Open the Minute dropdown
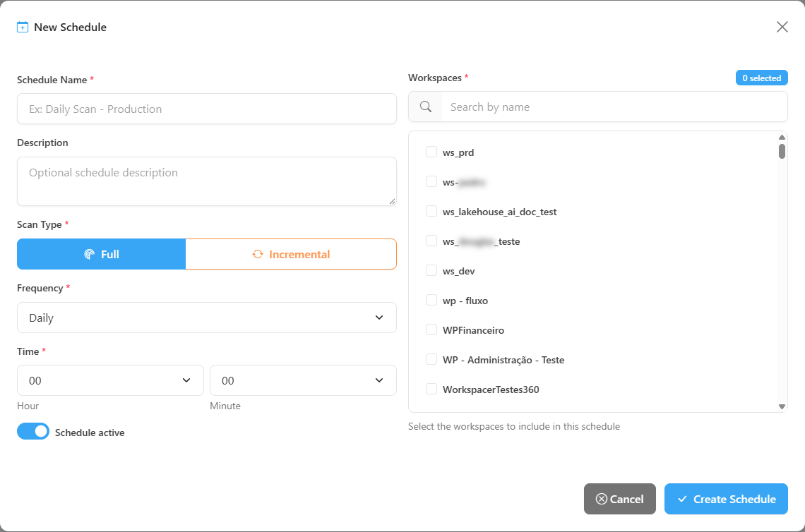The width and height of the screenshot is (805, 532). click(303, 380)
